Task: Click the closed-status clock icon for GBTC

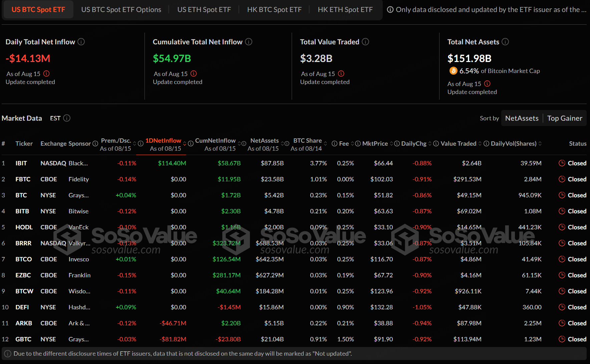Action: pyautogui.click(x=562, y=339)
